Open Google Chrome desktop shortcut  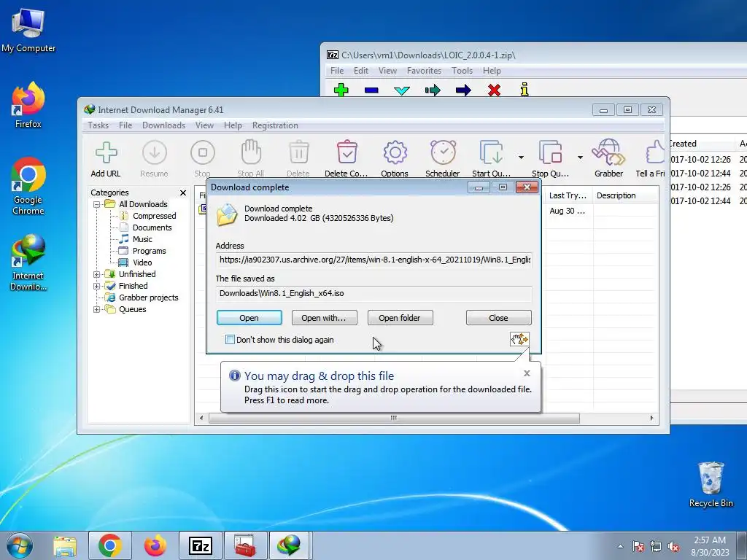click(x=28, y=186)
